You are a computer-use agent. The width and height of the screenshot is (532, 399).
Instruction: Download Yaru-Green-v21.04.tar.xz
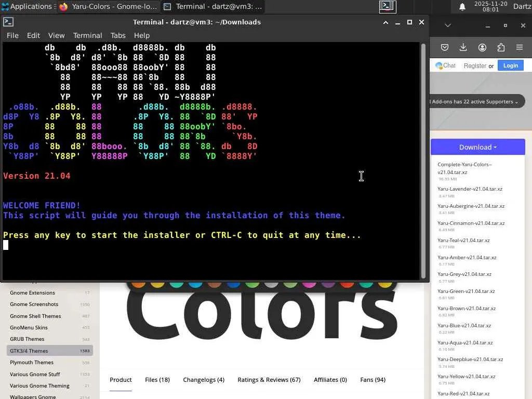click(x=466, y=291)
